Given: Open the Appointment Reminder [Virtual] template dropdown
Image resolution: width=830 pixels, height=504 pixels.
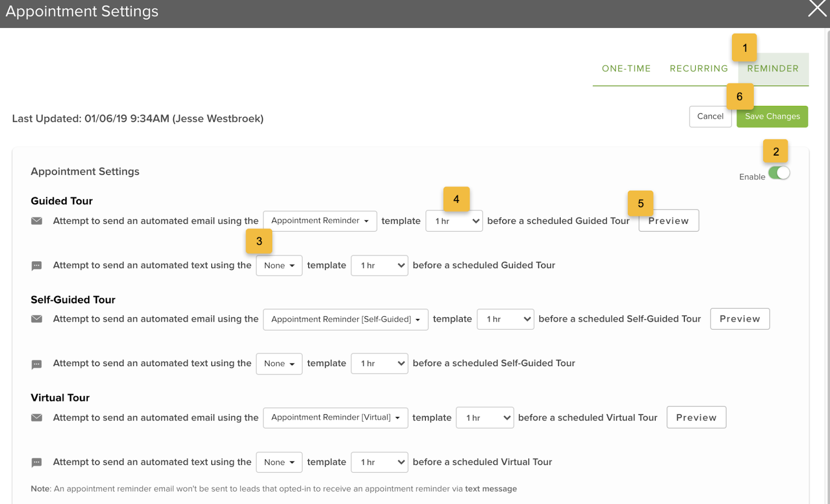Looking at the screenshot, I should click(x=335, y=417).
